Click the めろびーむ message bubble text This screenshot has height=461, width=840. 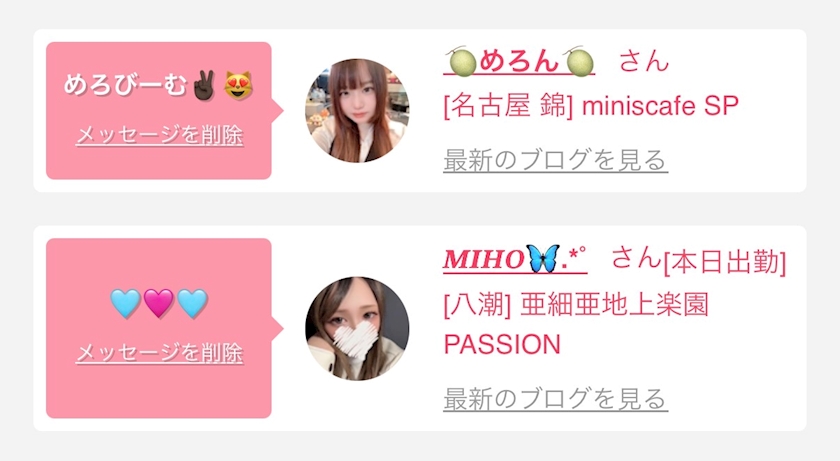pyautogui.click(x=158, y=85)
